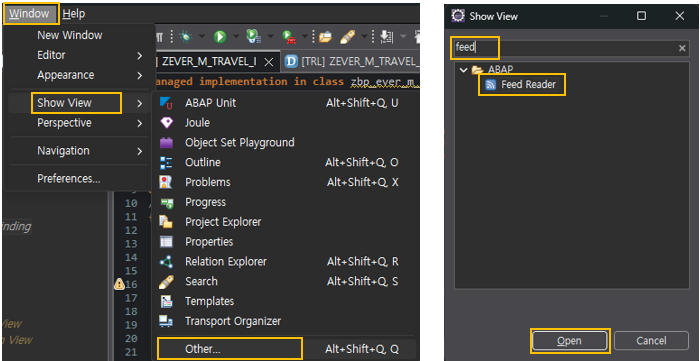Screen dimensions: 700x361
Task: Click line number 10 in editor gutter
Action: tap(131, 203)
